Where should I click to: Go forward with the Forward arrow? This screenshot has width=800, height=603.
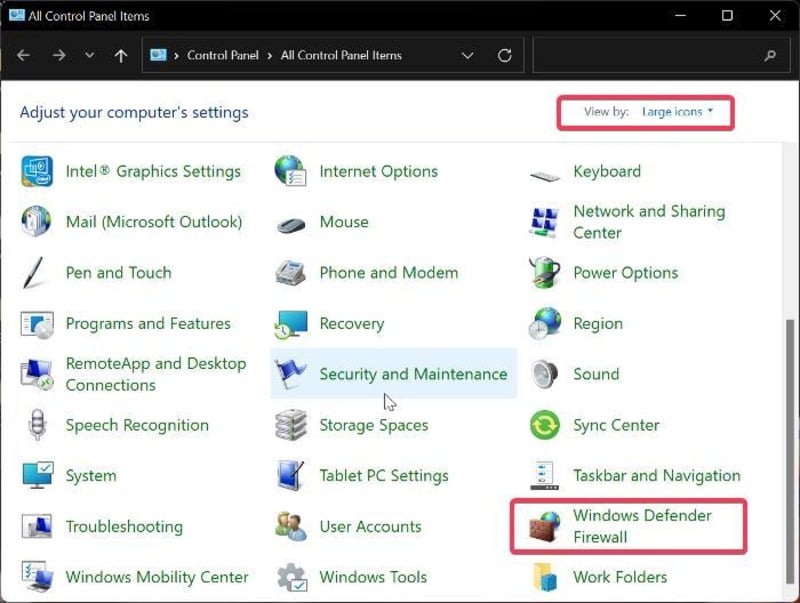point(59,55)
